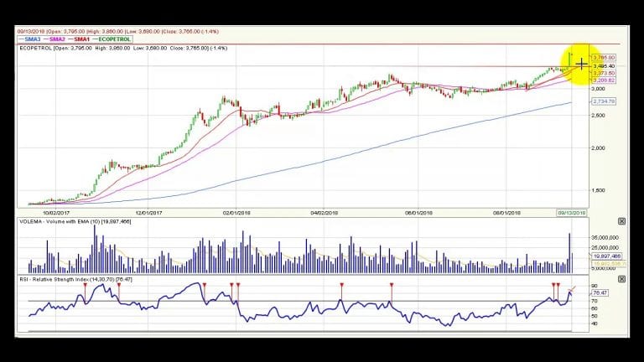Select the 09/13/2018 date marker on axis
Viewport: 644px width, 362px height.
coord(571,213)
